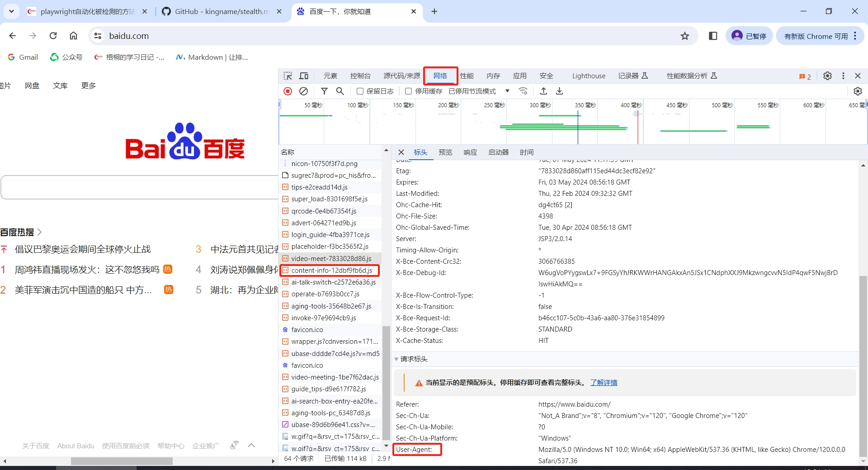Open the paused profile button
The height and width of the screenshot is (470, 868).
[x=749, y=36]
